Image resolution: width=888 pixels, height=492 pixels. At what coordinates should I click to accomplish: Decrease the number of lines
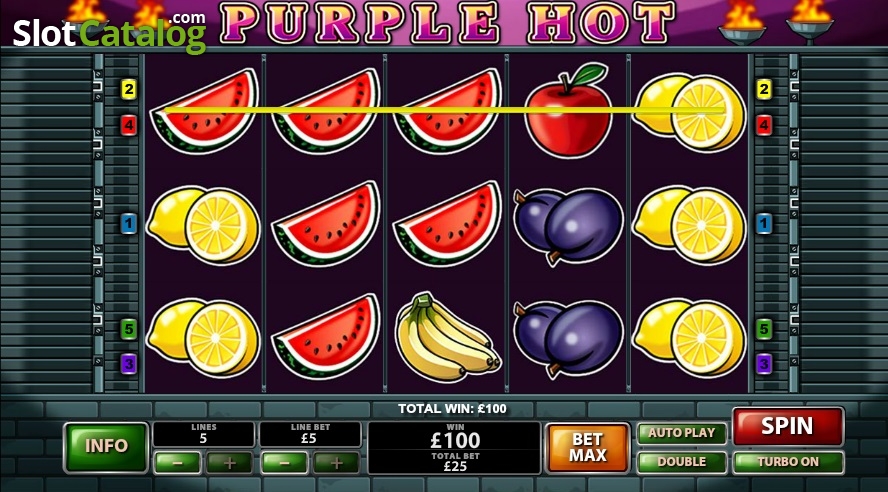(x=177, y=463)
